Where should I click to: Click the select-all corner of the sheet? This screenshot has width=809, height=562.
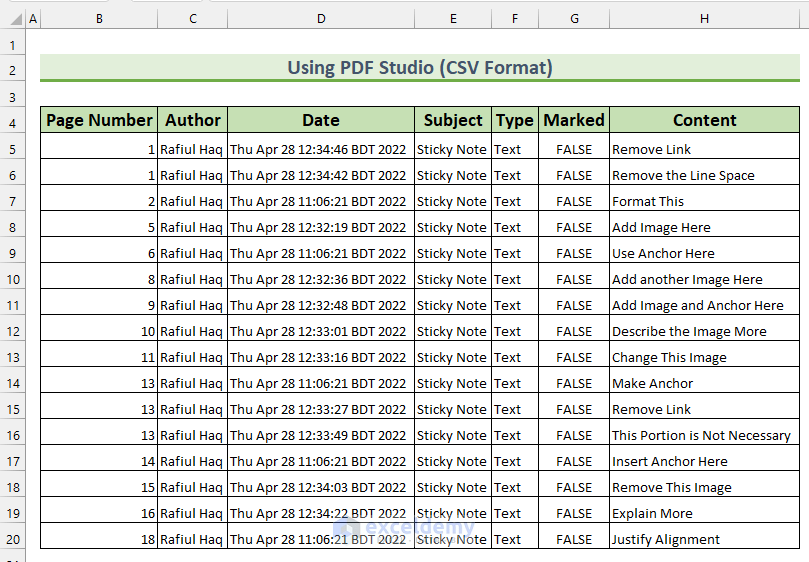pos(12,19)
